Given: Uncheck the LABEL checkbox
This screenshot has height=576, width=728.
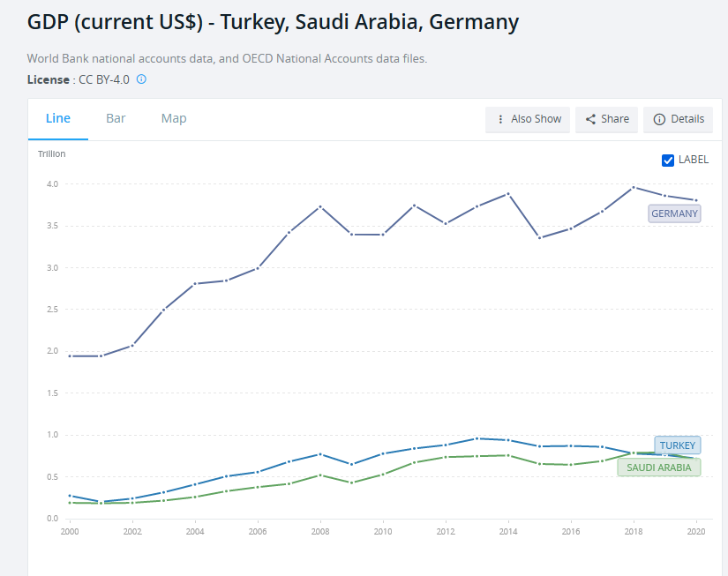Looking at the screenshot, I should pos(668,160).
